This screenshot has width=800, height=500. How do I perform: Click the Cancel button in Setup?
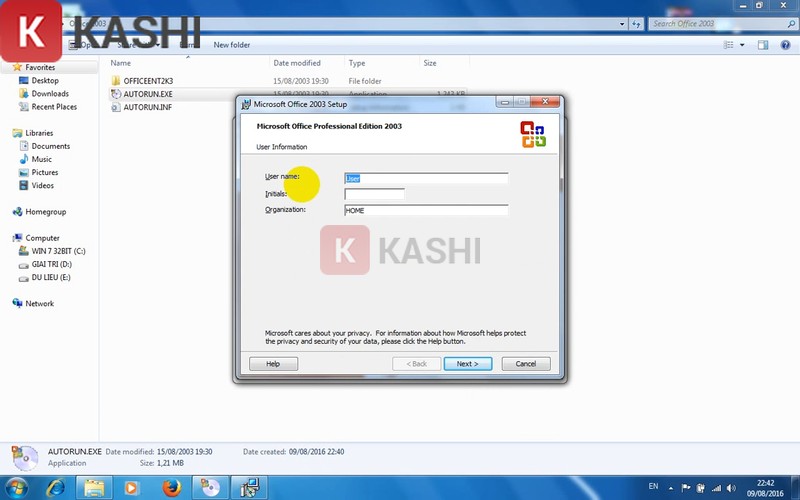(525, 364)
